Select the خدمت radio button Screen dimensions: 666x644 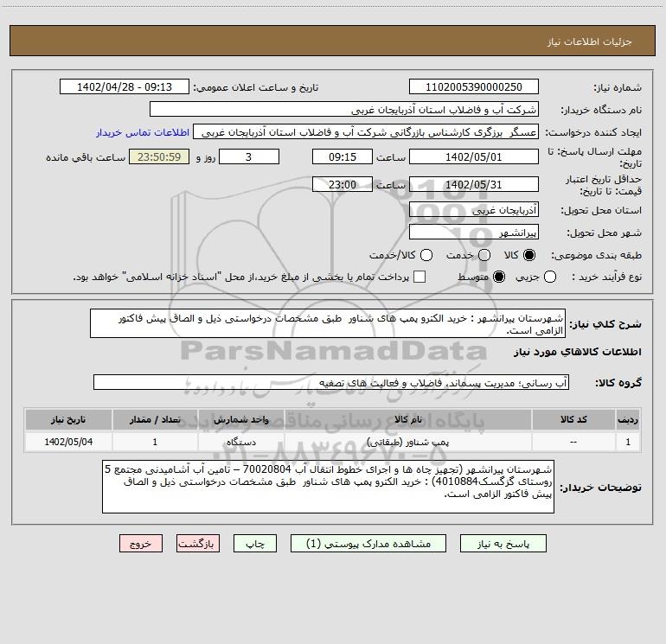[x=484, y=255]
